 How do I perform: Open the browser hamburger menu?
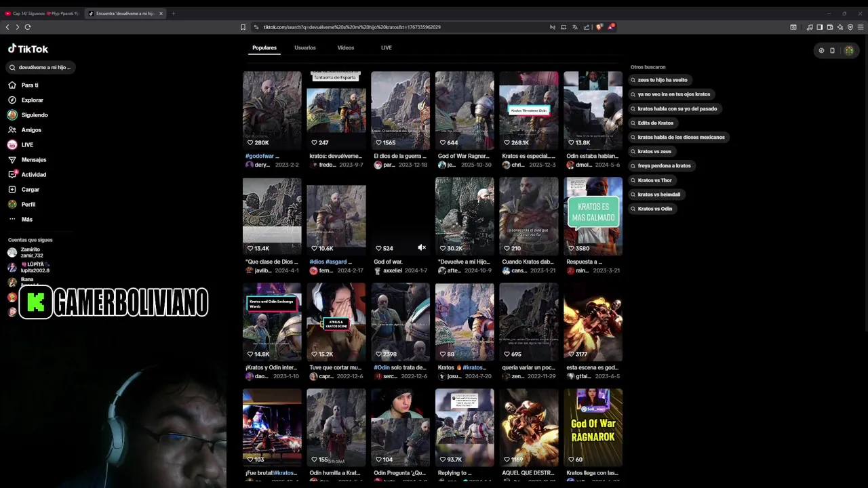click(x=861, y=27)
